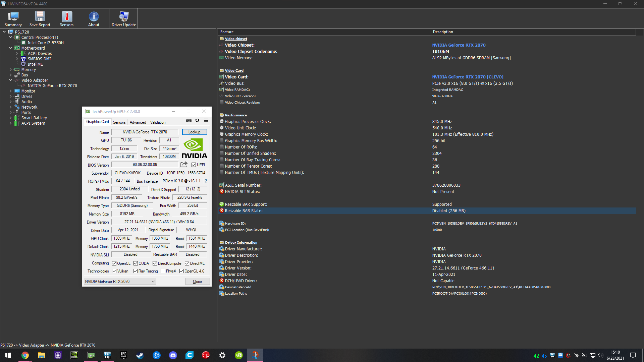Open the HWiNFO Summary tool
Image resolution: width=644 pixels, height=362 pixels.
pyautogui.click(x=13, y=19)
